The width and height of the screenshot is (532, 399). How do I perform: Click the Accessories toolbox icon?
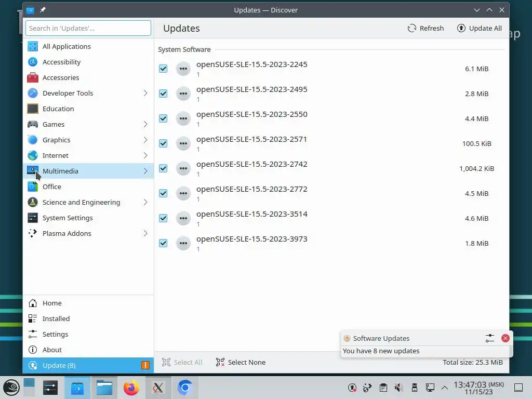(x=33, y=78)
